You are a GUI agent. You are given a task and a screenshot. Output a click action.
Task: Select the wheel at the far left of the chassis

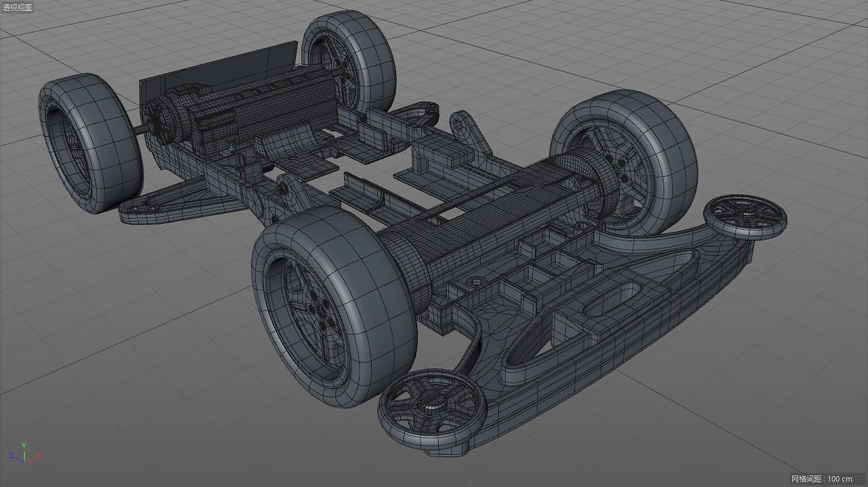tap(90, 143)
